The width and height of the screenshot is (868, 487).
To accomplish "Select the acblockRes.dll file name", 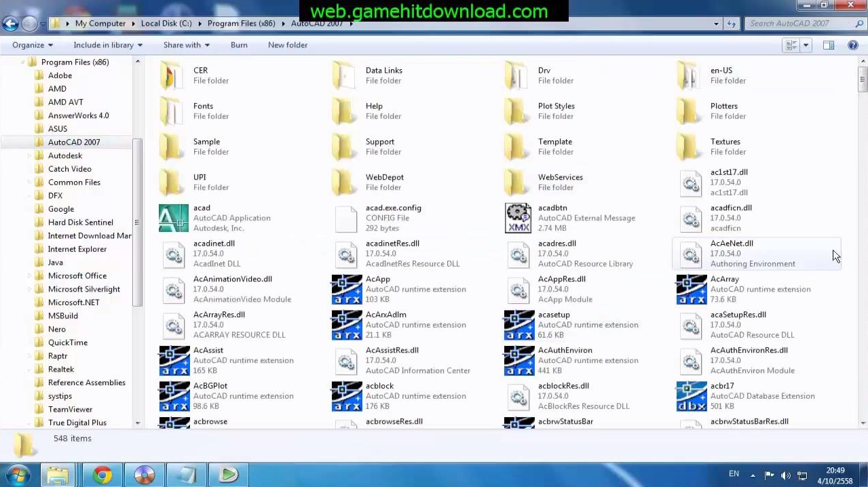I will (563, 386).
